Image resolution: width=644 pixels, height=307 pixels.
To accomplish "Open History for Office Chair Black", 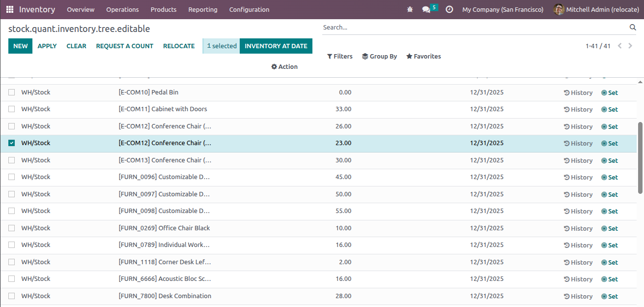I will click(x=578, y=228).
